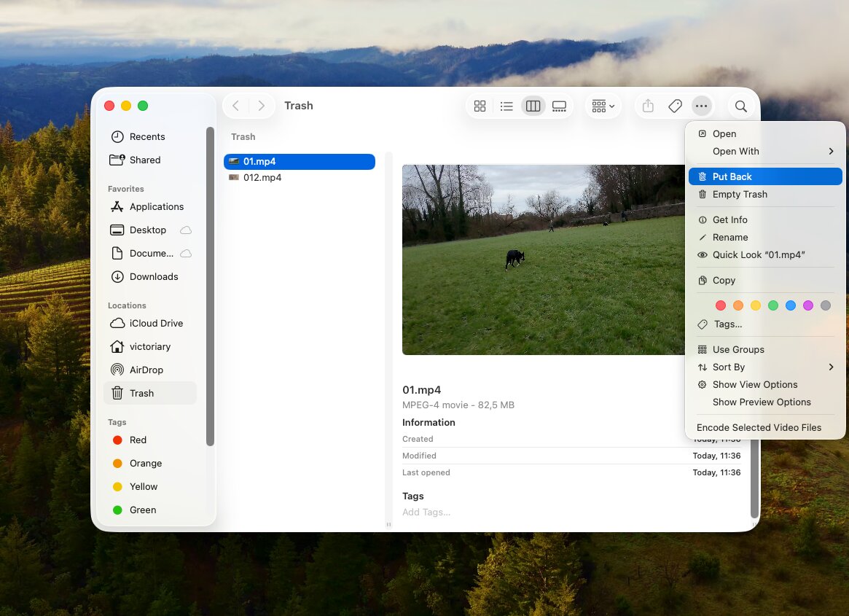Screen dimensions: 849x616
Task: Select file 01.mp4
Action: [x=300, y=161]
